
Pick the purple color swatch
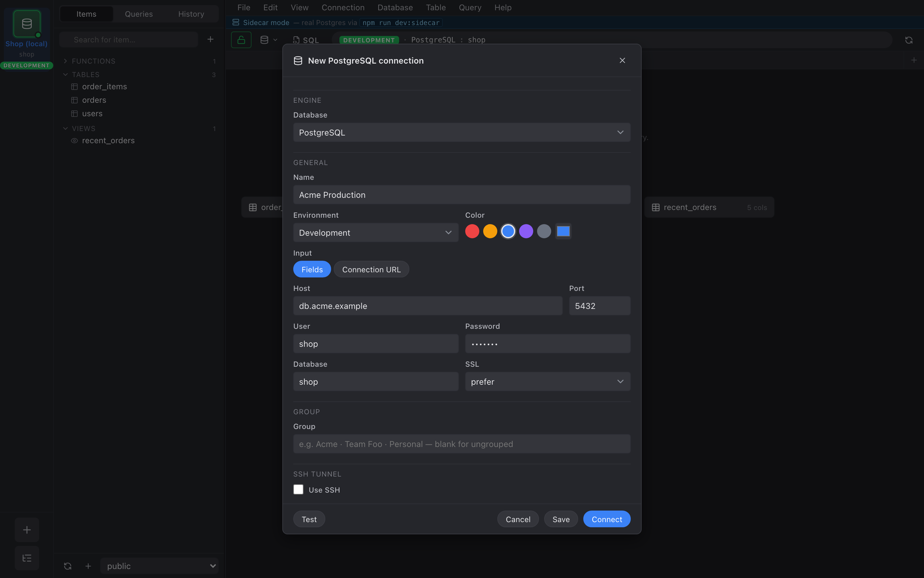click(526, 231)
